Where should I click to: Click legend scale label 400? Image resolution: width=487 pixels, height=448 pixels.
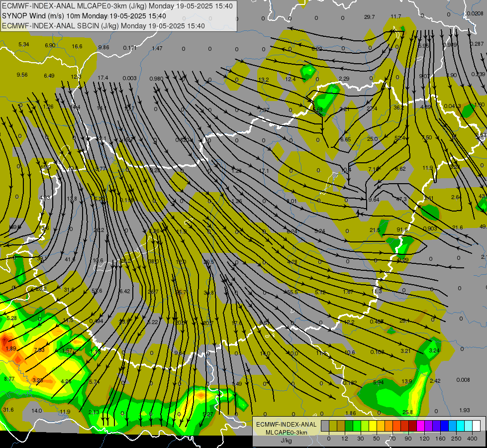point(472,439)
